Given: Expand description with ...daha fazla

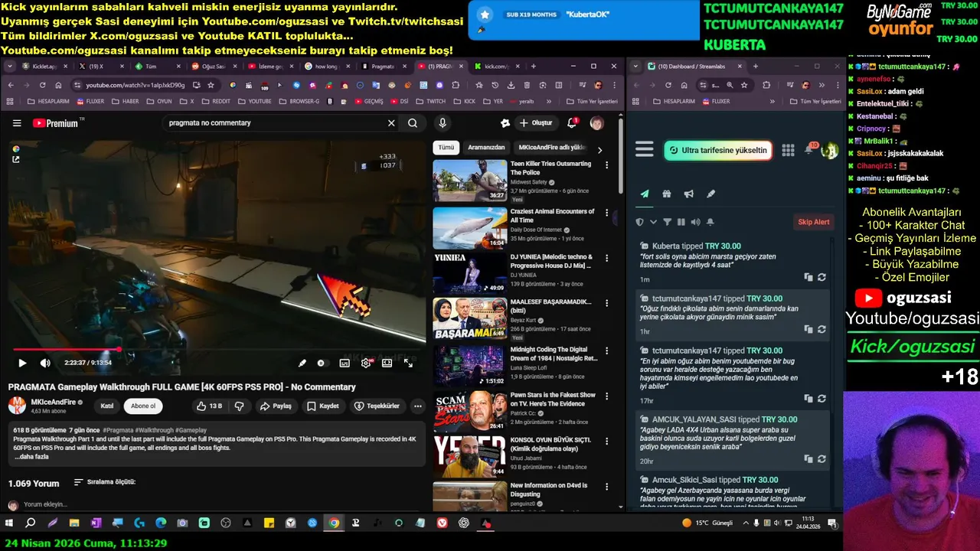Looking at the screenshot, I should 31,457.
